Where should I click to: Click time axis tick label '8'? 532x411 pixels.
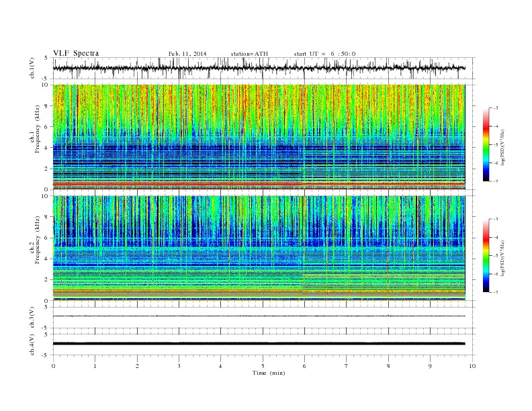[x=388, y=366]
